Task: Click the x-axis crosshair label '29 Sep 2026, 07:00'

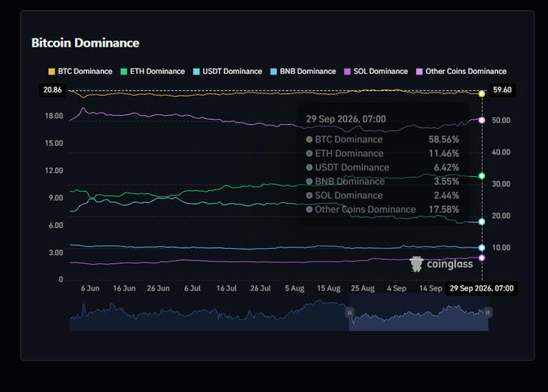Action: (x=482, y=288)
